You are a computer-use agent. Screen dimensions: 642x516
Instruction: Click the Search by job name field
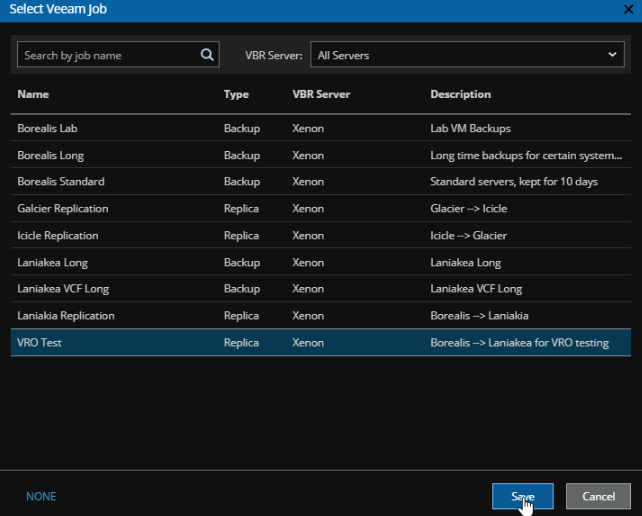[118, 54]
